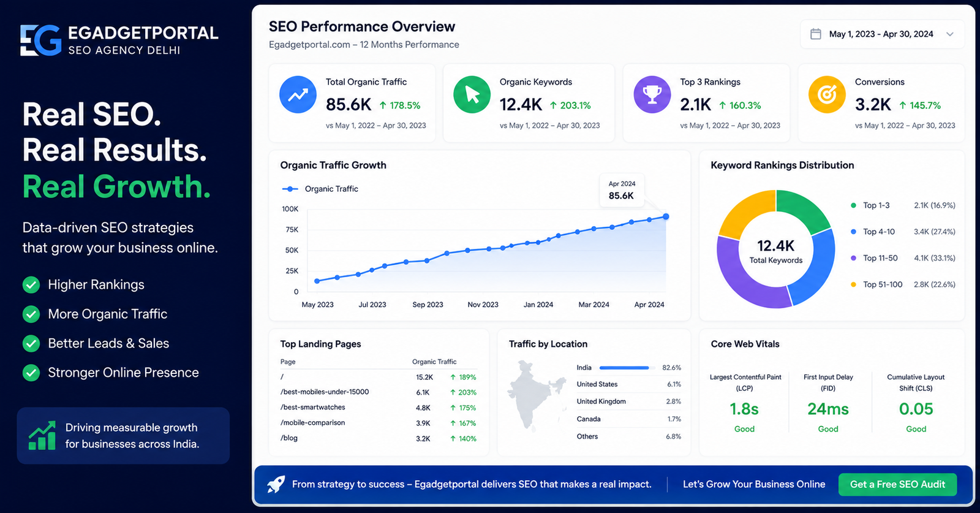Click the check icon beside More Organic Traffic
980x513 pixels.
(31, 314)
